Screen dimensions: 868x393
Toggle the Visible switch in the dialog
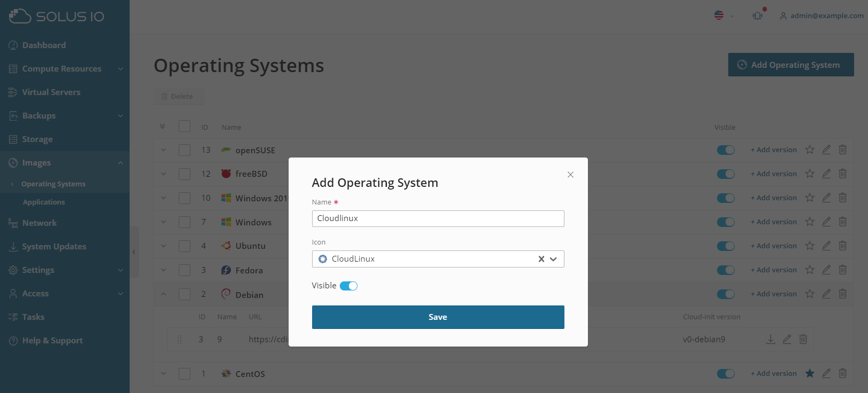(x=348, y=286)
